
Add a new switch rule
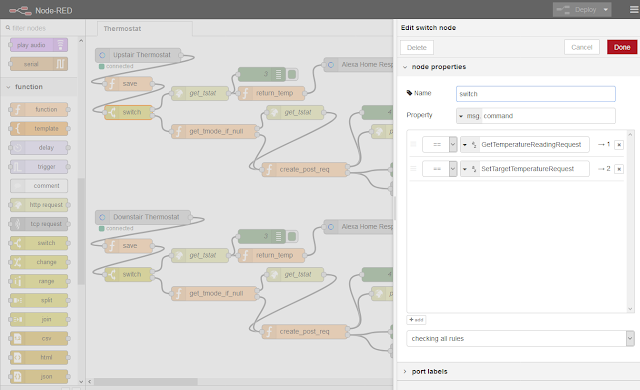[x=416, y=320]
